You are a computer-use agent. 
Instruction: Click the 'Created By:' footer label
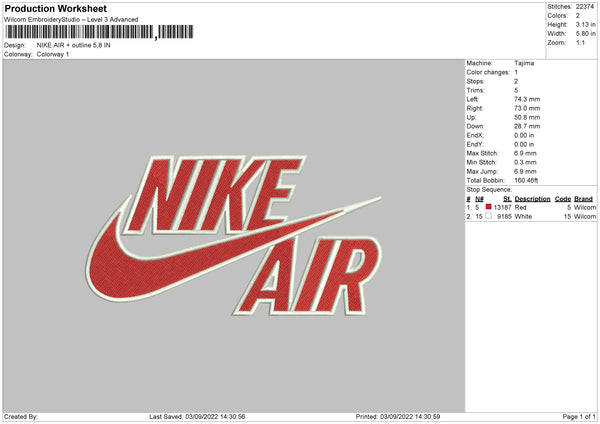(x=21, y=417)
